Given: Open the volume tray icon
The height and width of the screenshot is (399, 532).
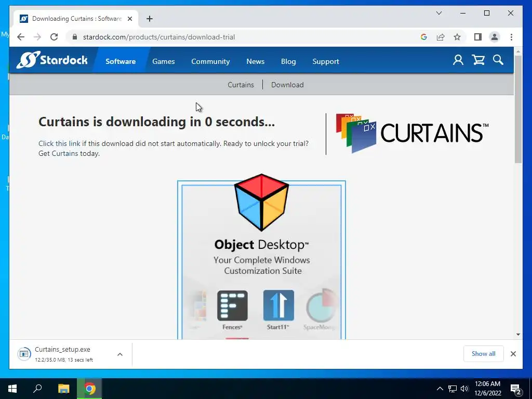Looking at the screenshot, I should pos(464,389).
